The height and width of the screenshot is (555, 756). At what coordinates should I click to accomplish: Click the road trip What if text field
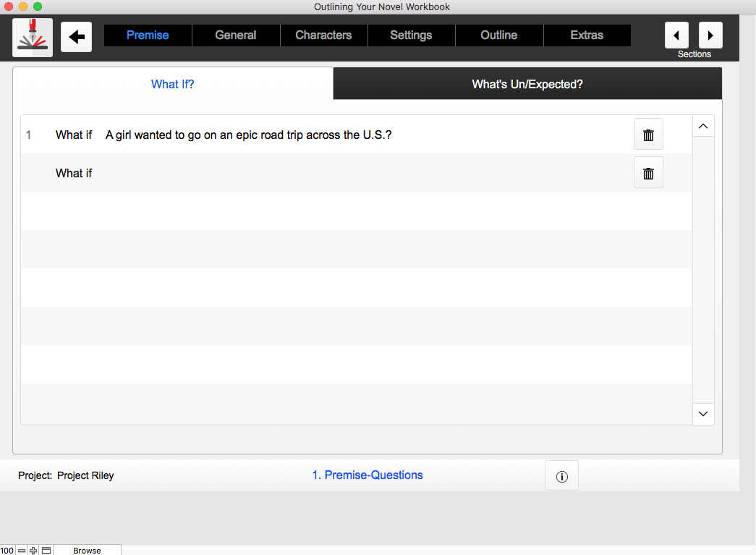pos(367,135)
